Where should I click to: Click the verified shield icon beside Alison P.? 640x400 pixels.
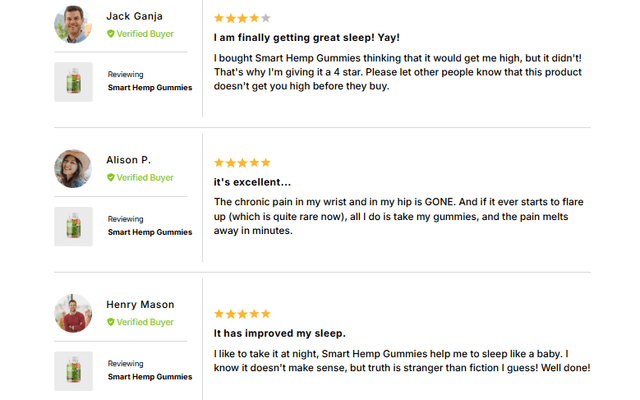[111, 178]
